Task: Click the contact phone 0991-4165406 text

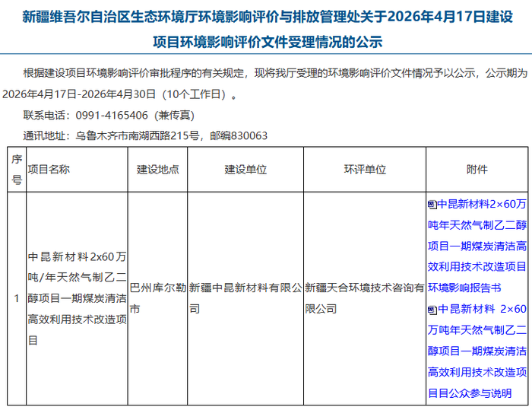Action: [x=112, y=116]
